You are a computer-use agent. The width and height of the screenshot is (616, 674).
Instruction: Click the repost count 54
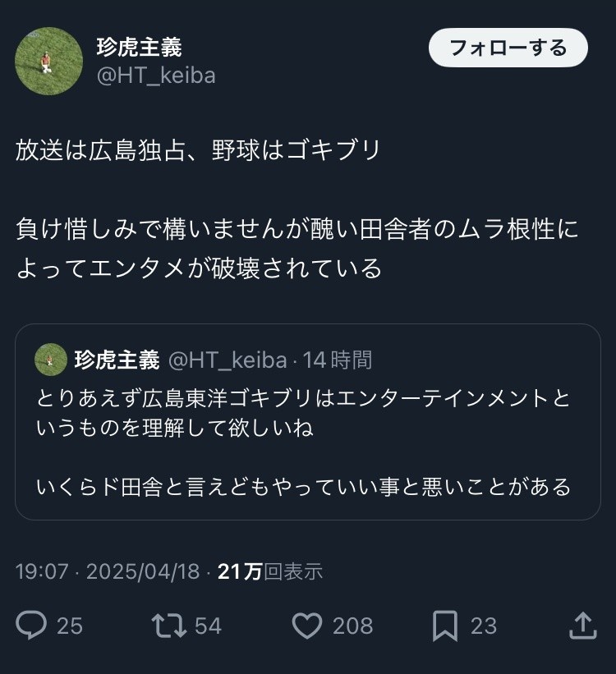(x=208, y=626)
